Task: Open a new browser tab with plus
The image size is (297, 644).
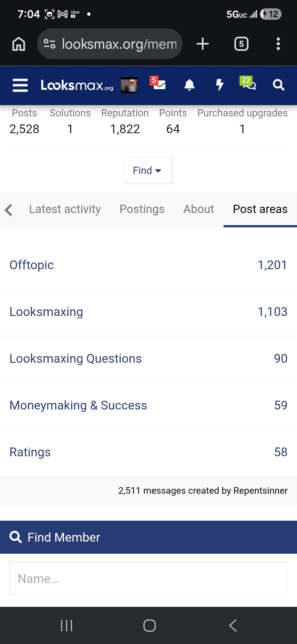Action: [203, 44]
